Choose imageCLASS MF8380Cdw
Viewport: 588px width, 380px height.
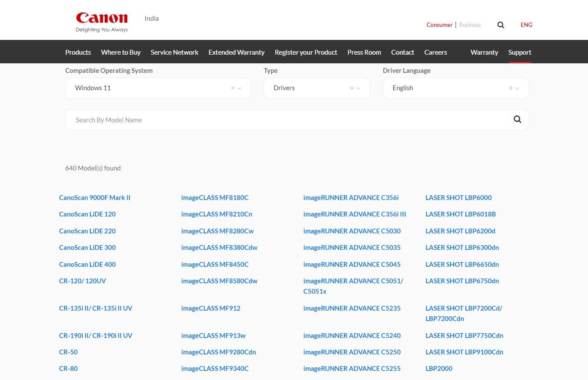point(219,247)
